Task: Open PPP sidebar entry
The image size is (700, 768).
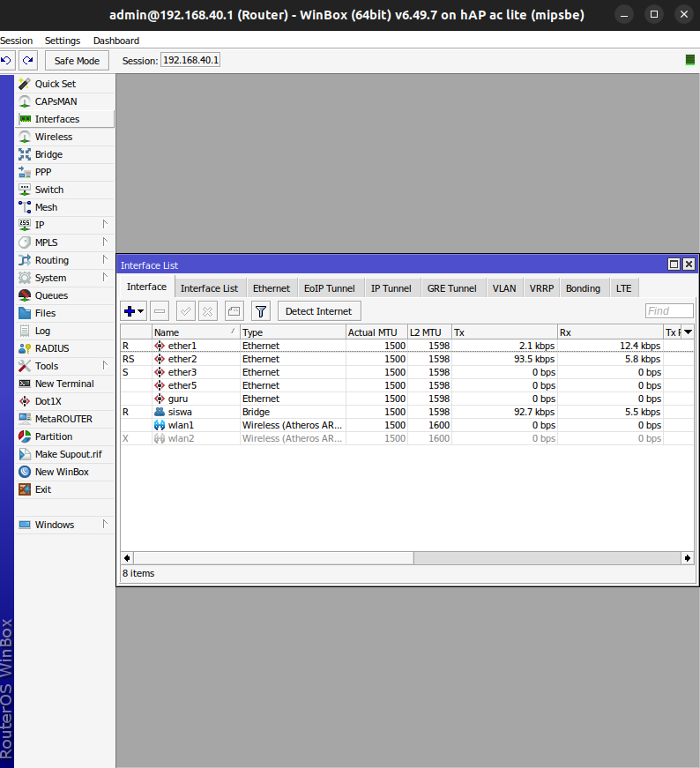Action: tap(64, 172)
